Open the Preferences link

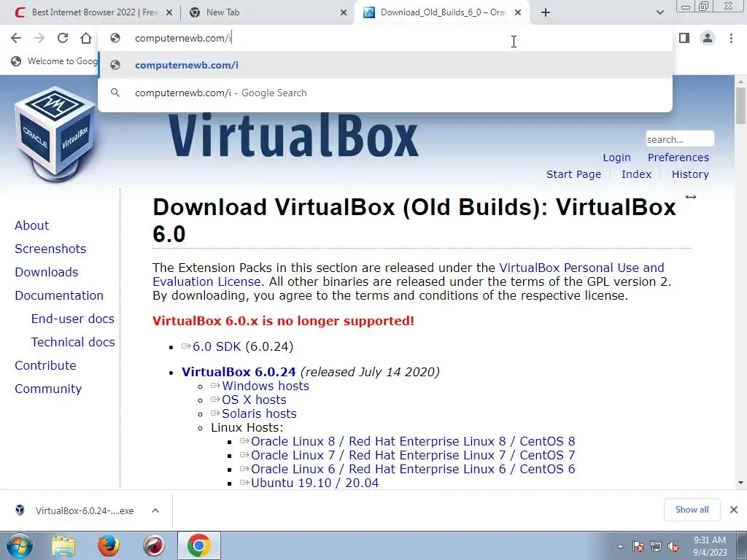coord(678,157)
